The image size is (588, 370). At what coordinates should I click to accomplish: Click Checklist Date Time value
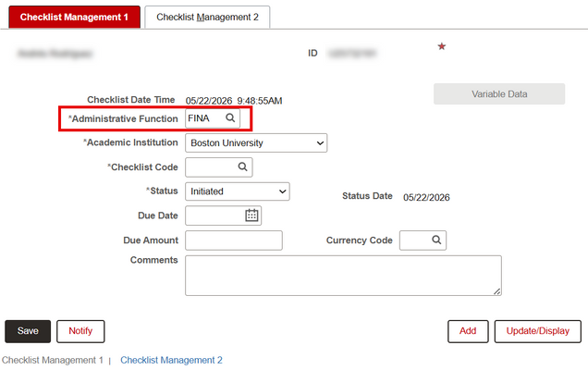(x=234, y=101)
